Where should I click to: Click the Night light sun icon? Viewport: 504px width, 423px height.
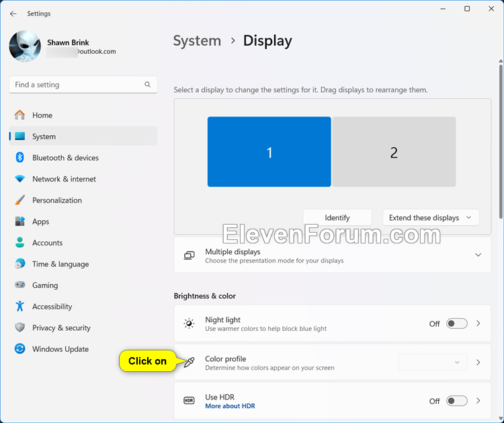click(189, 323)
